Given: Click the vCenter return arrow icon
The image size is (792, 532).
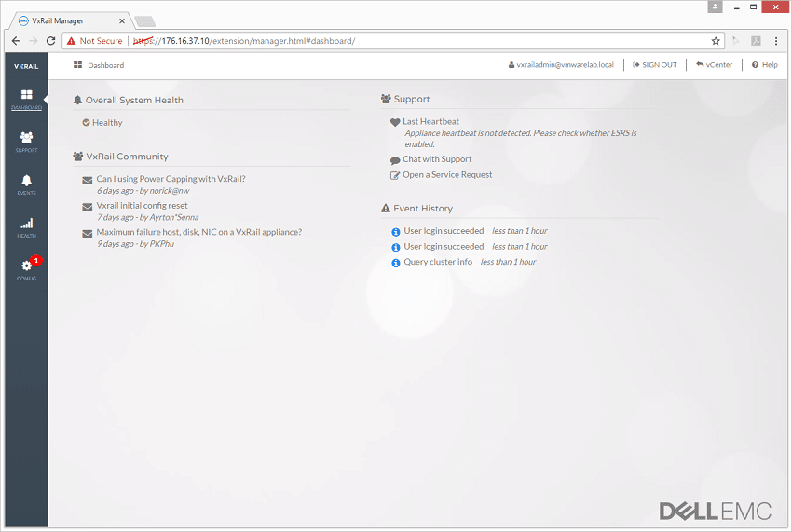Looking at the screenshot, I should click(700, 65).
